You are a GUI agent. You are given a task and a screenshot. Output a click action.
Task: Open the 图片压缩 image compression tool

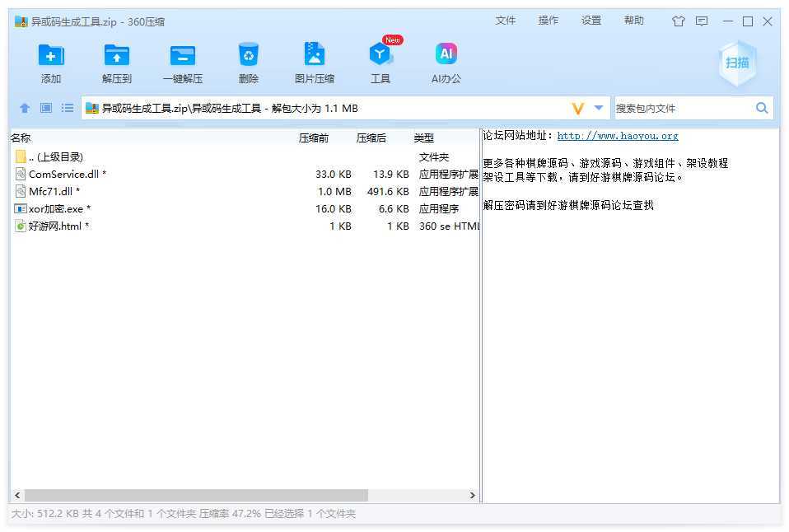[x=314, y=56]
